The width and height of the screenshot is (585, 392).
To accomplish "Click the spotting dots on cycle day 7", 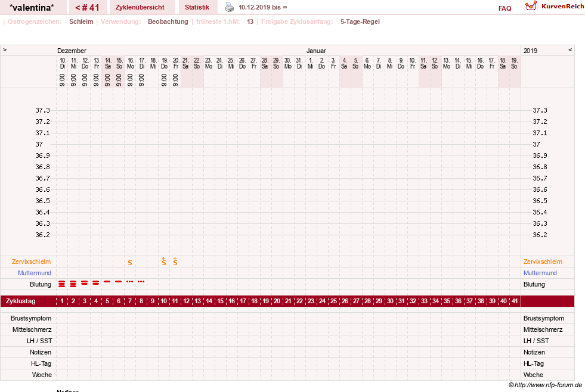I will tap(130, 281).
